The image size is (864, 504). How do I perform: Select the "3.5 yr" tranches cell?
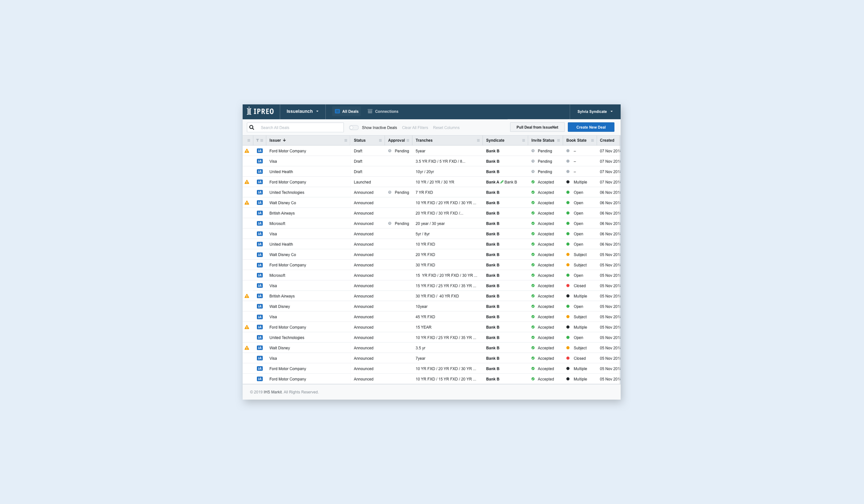pos(420,348)
